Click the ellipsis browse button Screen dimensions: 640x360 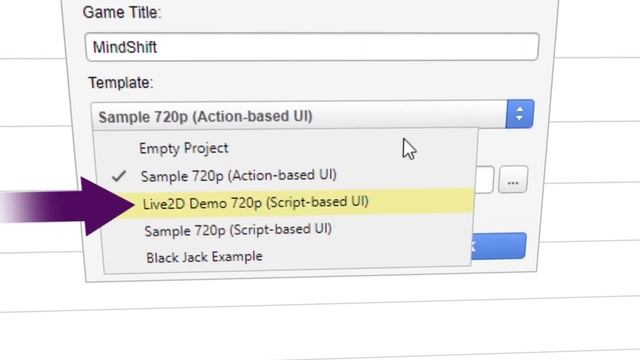[x=513, y=180]
